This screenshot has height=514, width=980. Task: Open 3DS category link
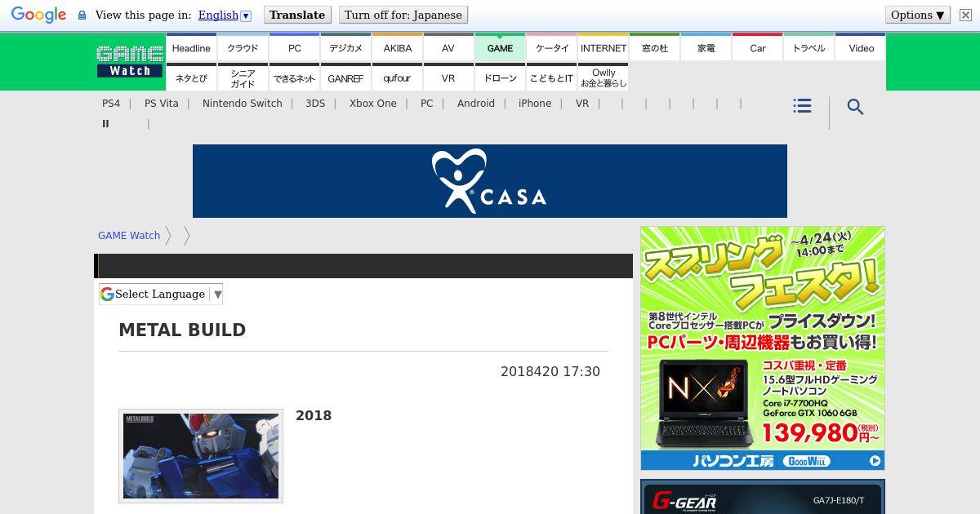[315, 104]
